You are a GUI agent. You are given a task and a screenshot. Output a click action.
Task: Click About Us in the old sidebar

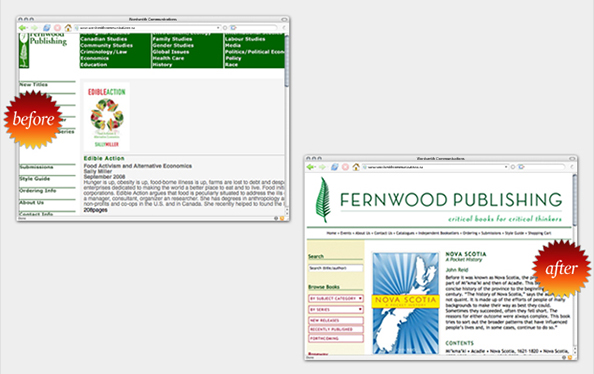[x=32, y=203]
